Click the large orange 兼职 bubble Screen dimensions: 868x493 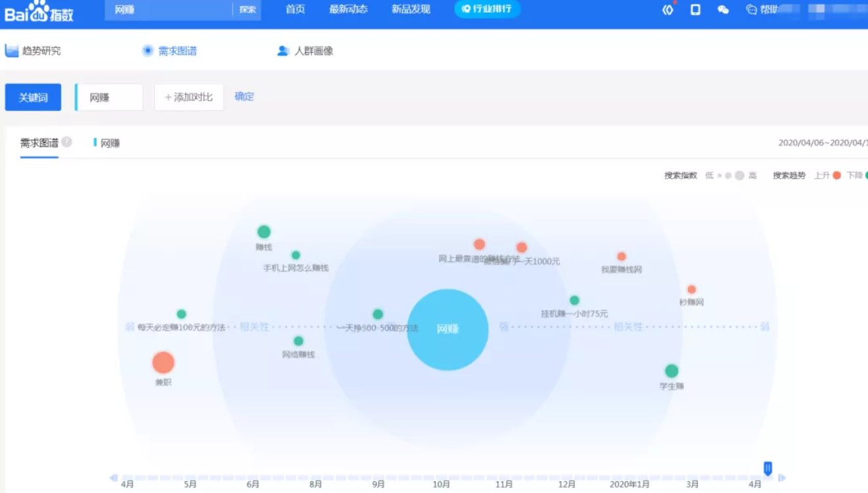pos(163,362)
